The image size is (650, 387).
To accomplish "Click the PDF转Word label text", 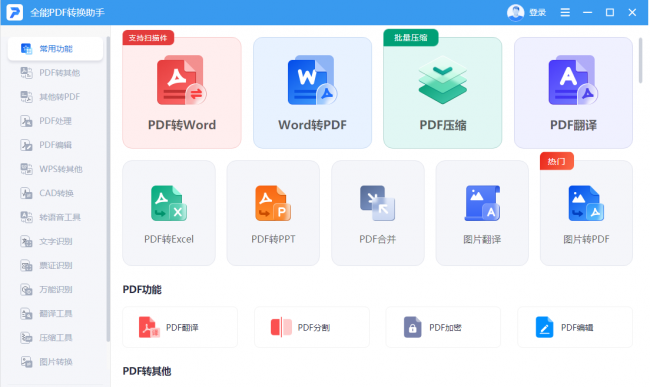I will pyautogui.click(x=182, y=125).
